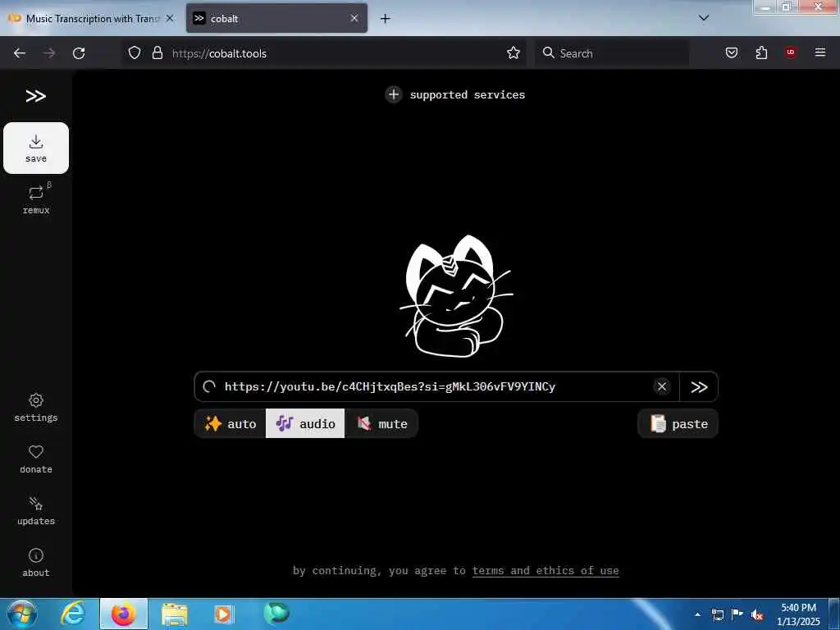Save page to Pocket
The image size is (840, 630).
tap(732, 53)
